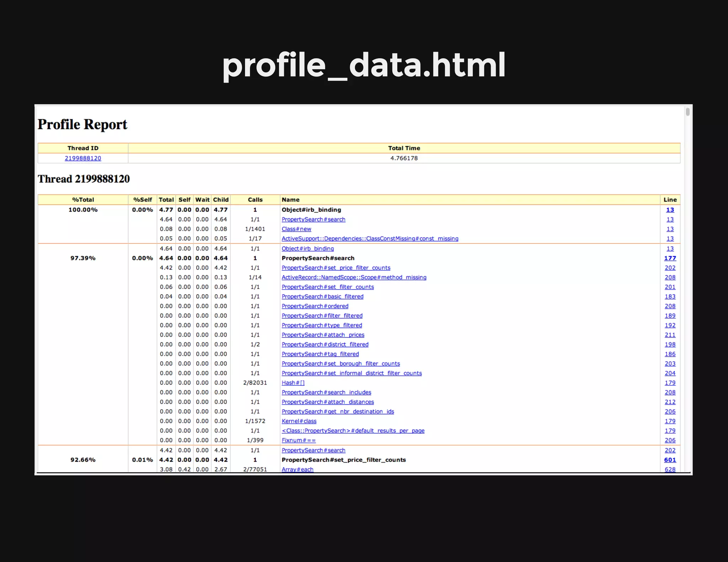
Task: Open PropertySearch#get_nbr_destination_ids link
Action: tap(338, 412)
